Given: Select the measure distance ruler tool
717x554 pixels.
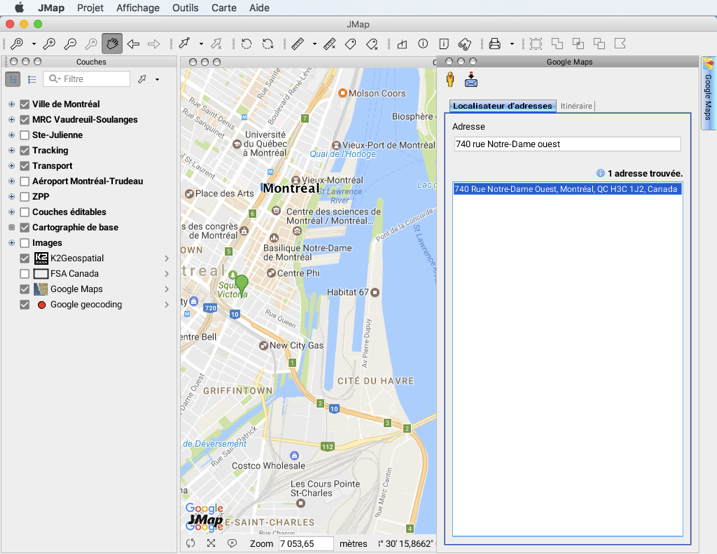Looking at the screenshot, I should pyautogui.click(x=297, y=44).
